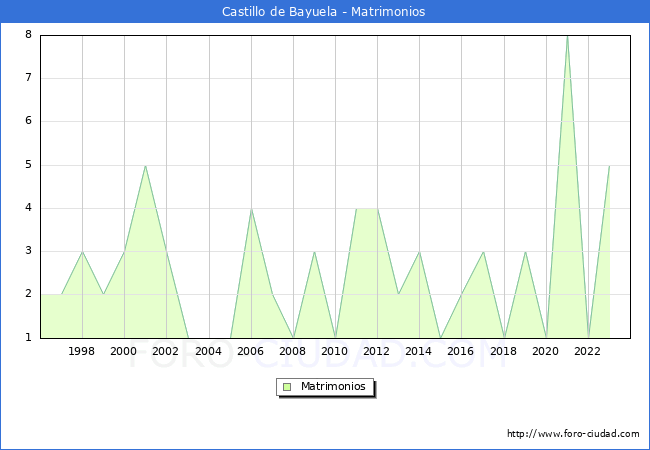Click the 2018 x-axis label
The height and width of the screenshot is (450, 650).
click(503, 351)
